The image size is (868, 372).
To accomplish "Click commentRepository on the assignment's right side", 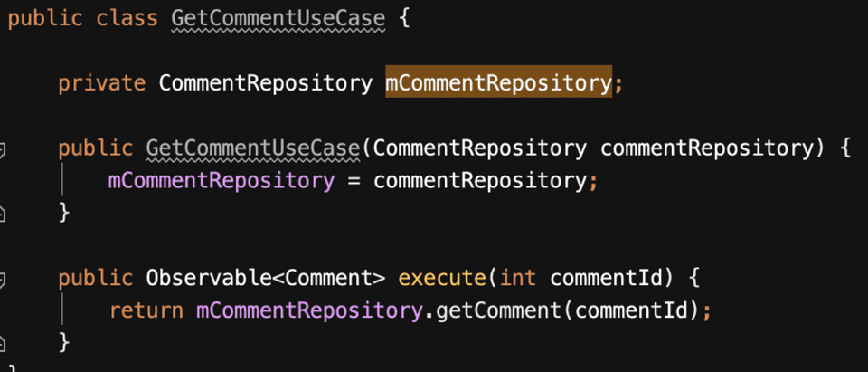I will [x=480, y=181].
